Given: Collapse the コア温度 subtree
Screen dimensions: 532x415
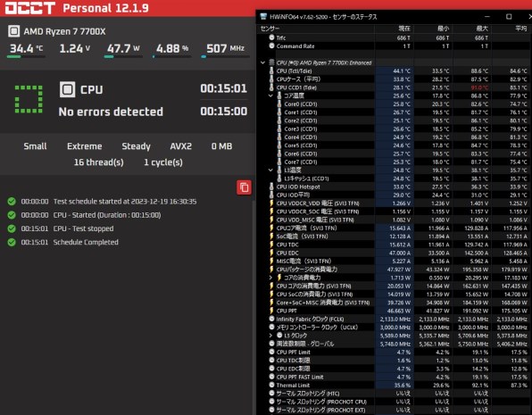Looking at the screenshot, I should [270, 95].
